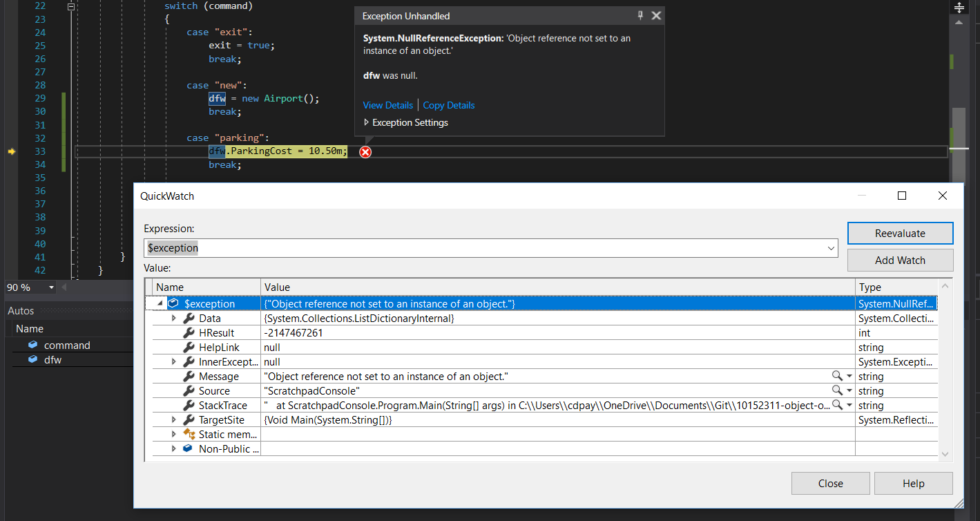Pin the Exception Unhandled popup

click(x=640, y=15)
